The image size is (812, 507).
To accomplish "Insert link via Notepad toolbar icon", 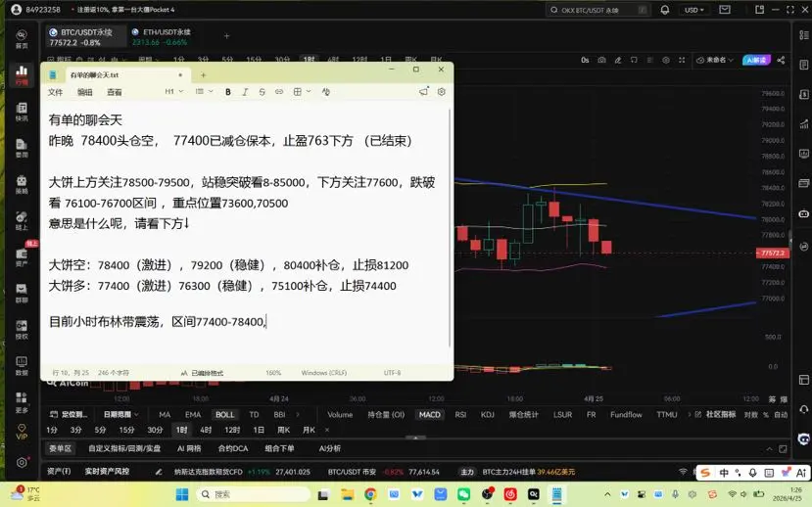I will pyautogui.click(x=279, y=92).
